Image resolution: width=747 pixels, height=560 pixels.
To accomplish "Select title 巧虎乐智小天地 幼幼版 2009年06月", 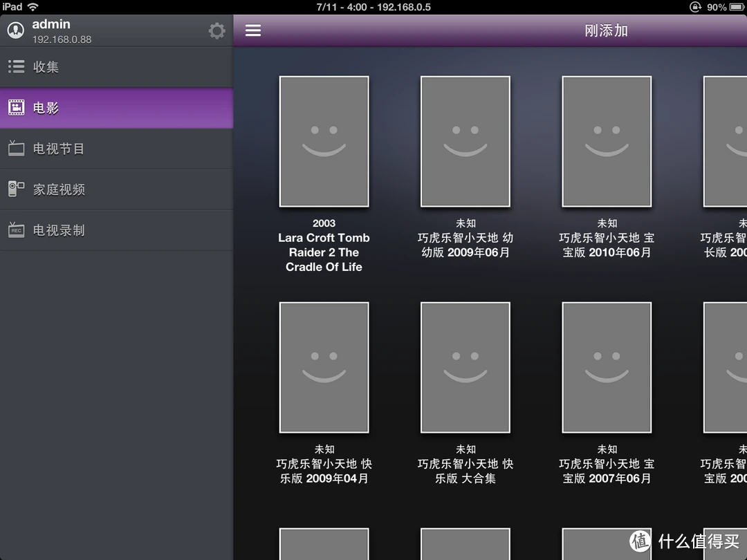I will tap(465, 245).
